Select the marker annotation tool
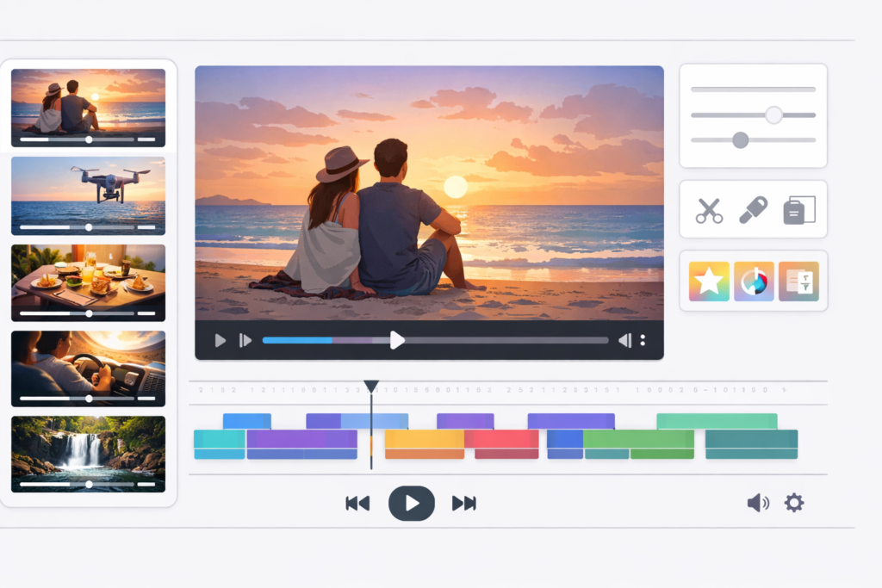882x588 pixels. 754,208
